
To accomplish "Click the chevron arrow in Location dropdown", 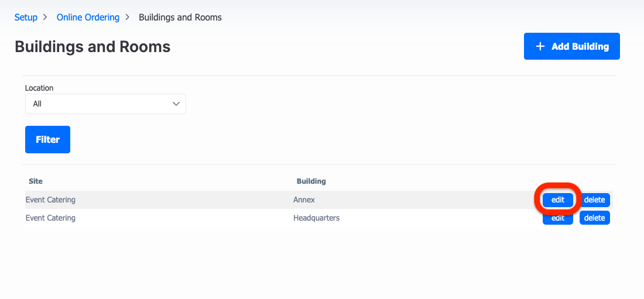I will [x=176, y=104].
